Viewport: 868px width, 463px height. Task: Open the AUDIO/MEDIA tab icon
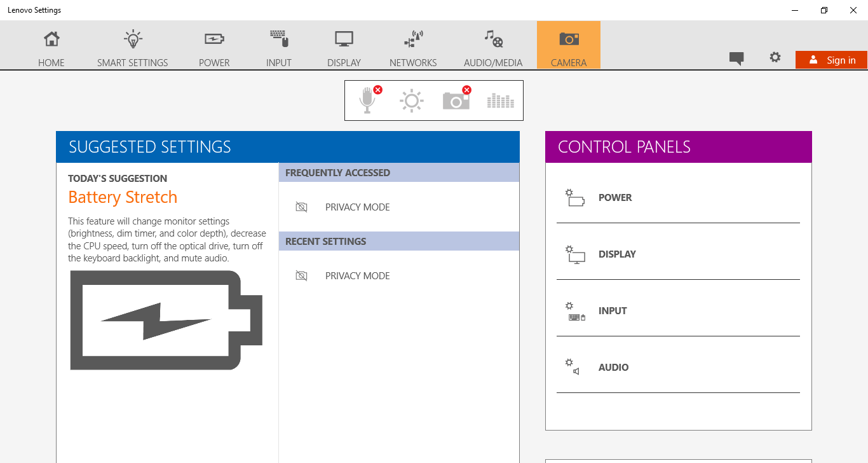click(x=493, y=39)
